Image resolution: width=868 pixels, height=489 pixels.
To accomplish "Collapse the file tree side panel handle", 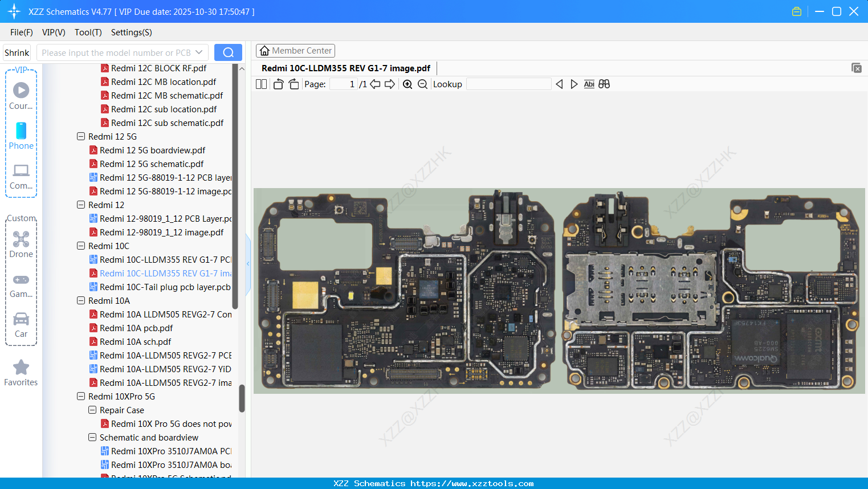I will coord(248,264).
